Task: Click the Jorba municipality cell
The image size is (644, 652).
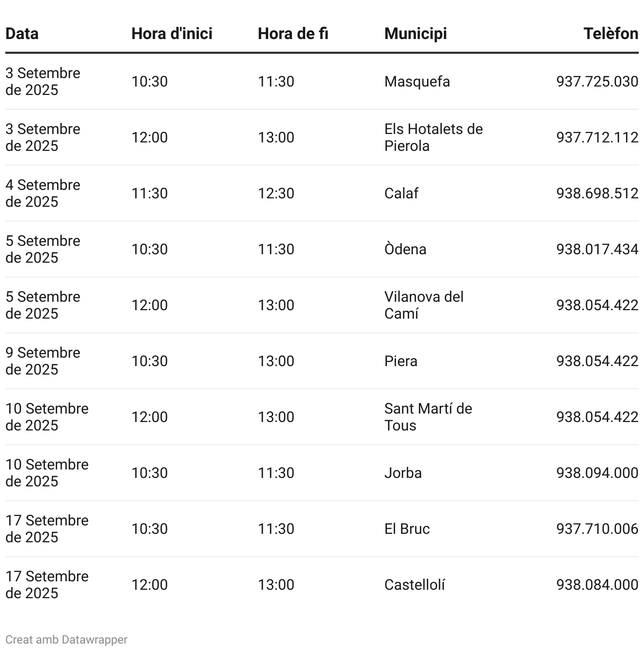Action: coord(403,473)
